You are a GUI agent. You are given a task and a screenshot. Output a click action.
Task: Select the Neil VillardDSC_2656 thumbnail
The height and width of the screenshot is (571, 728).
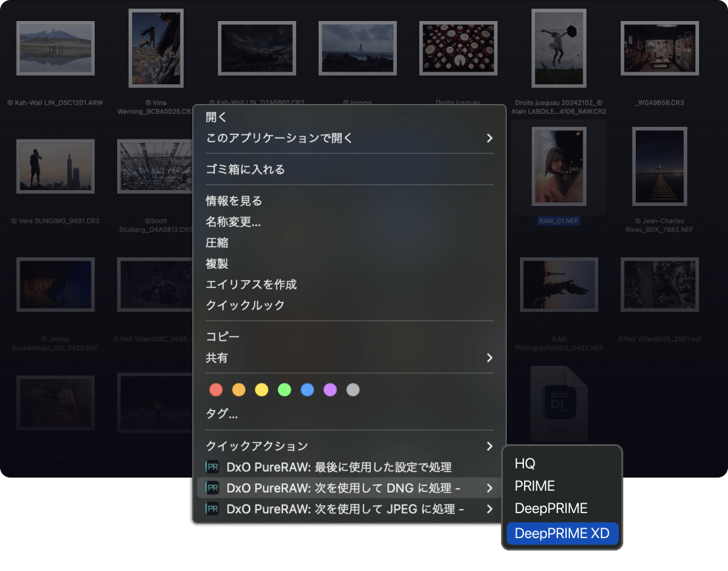click(155, 285)
